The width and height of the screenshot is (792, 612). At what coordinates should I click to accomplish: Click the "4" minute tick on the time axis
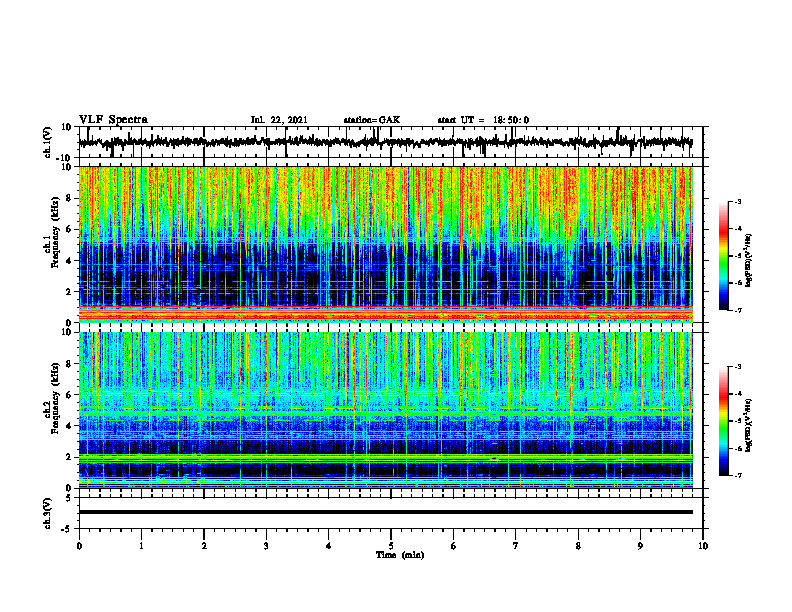coord(329,546)
